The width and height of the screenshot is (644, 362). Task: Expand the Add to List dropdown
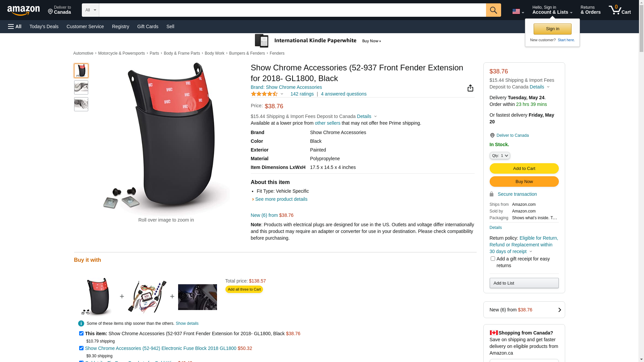(524, 283)
